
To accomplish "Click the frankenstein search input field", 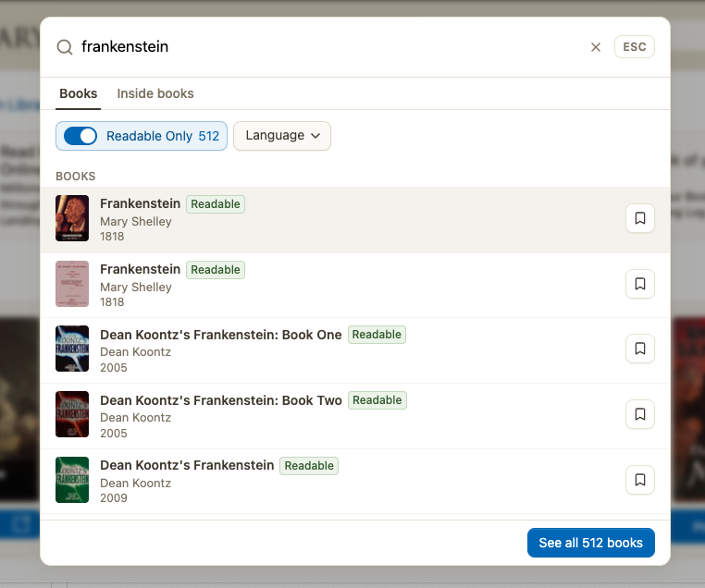I will (328, 47).
